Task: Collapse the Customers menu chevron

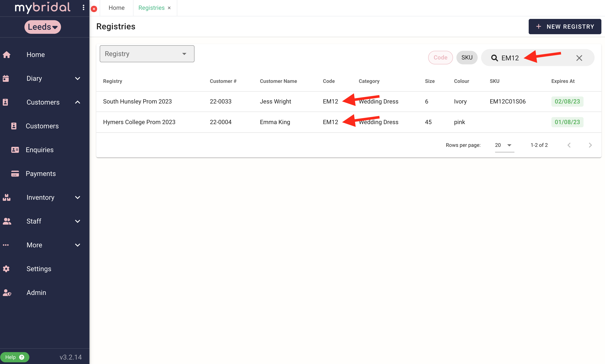Action: pyautogui.click(x=78, y=102)
